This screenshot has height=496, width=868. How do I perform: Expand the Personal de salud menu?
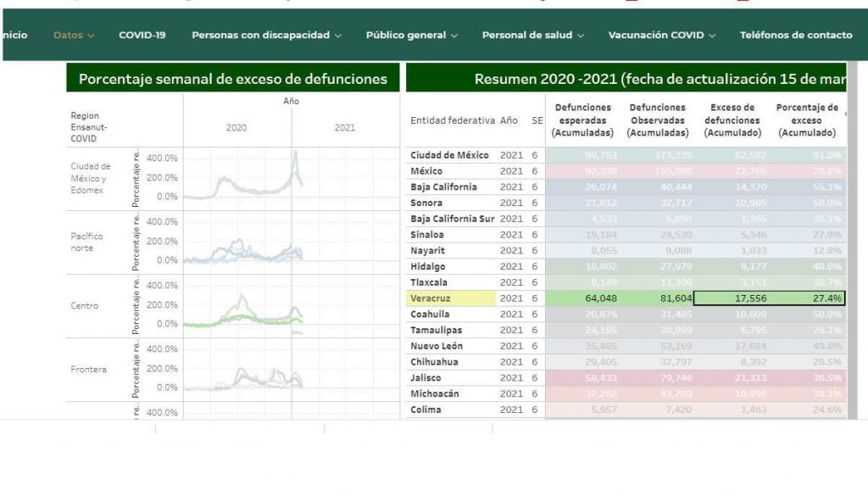click(x=532, y=35)
